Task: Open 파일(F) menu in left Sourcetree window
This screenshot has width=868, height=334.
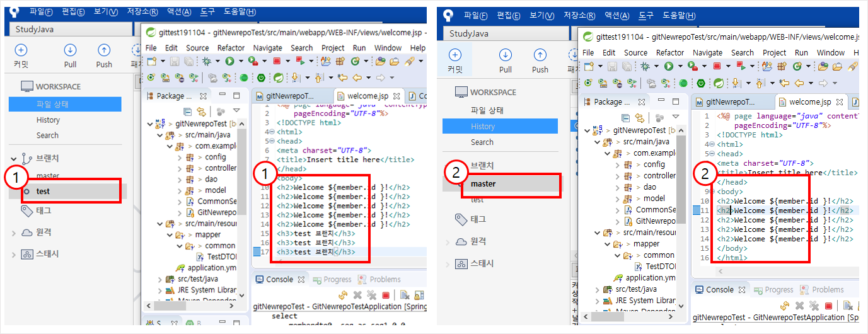Action: point(40,11)
